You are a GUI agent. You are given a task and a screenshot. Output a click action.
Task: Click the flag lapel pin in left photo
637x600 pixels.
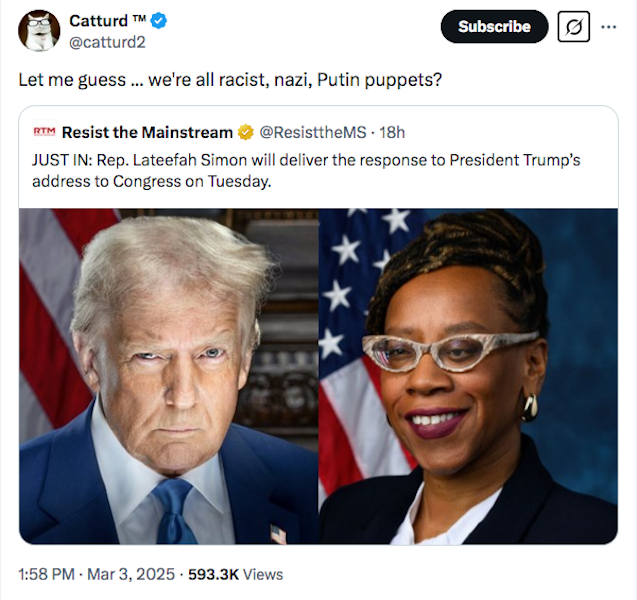coord(278,534)
